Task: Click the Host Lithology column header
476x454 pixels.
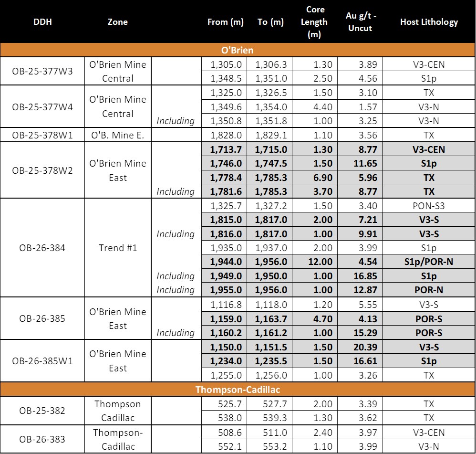Action: [429, 22]
